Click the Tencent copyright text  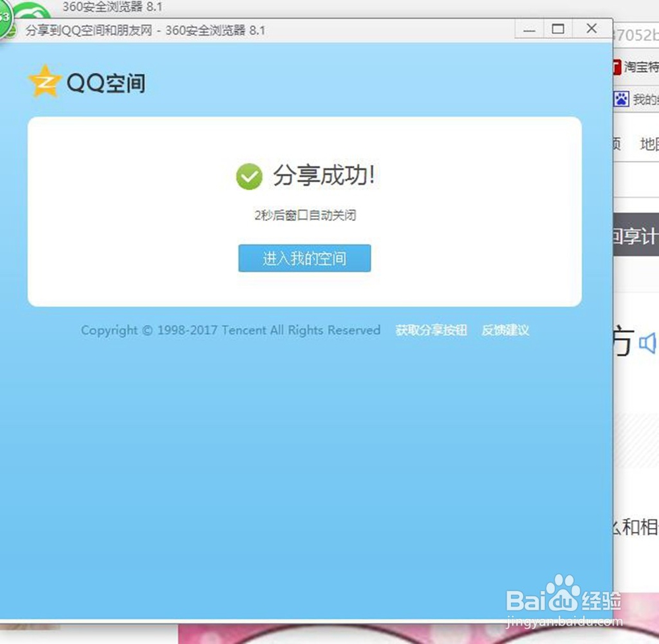[x=231, y=330]
